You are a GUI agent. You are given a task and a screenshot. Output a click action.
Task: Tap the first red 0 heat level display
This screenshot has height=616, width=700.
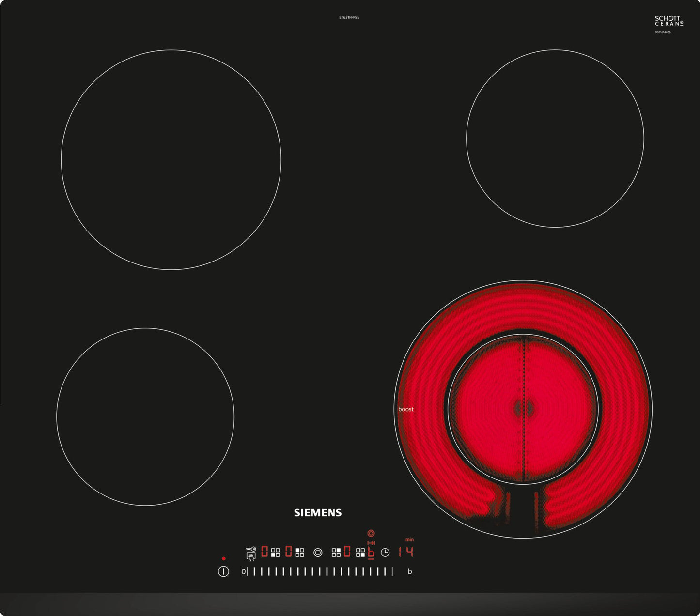264,552
